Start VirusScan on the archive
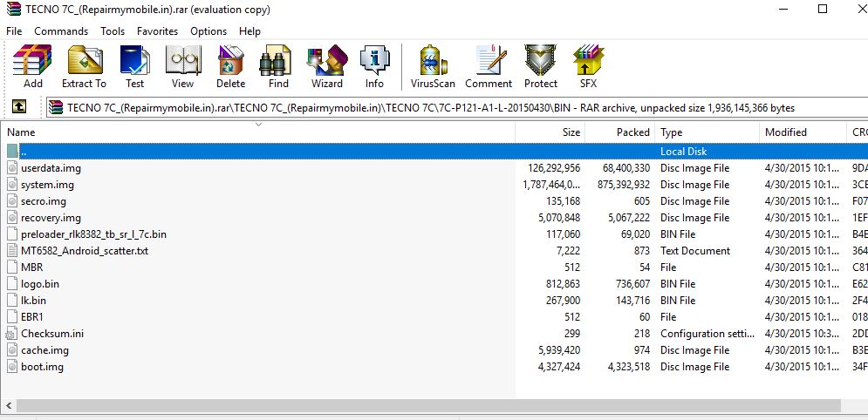 (x=433, y=67)
